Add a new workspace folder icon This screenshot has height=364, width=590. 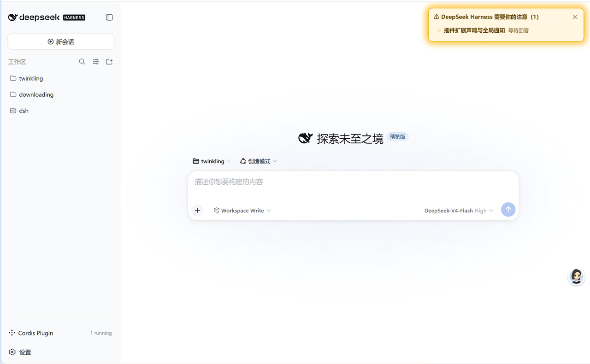click(x=109, y=62)
